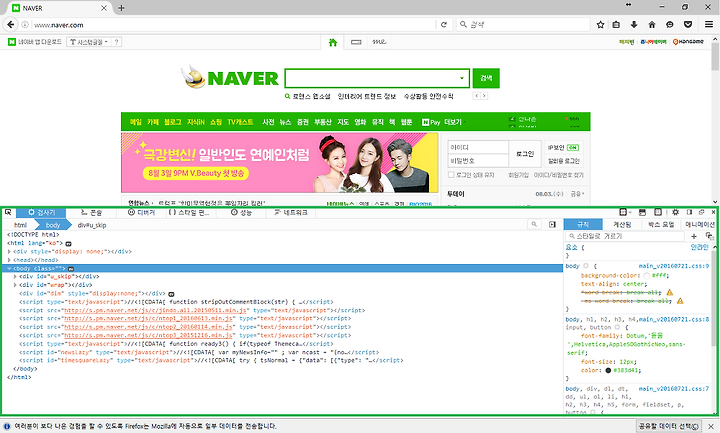Go to Firefox home icon
Image resolution: width=720 pixels, height=433 pixels.
point(652,25)
